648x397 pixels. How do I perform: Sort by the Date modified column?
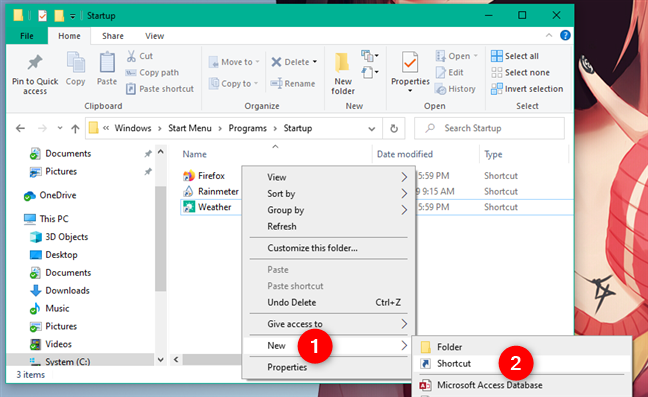(405, 154)
